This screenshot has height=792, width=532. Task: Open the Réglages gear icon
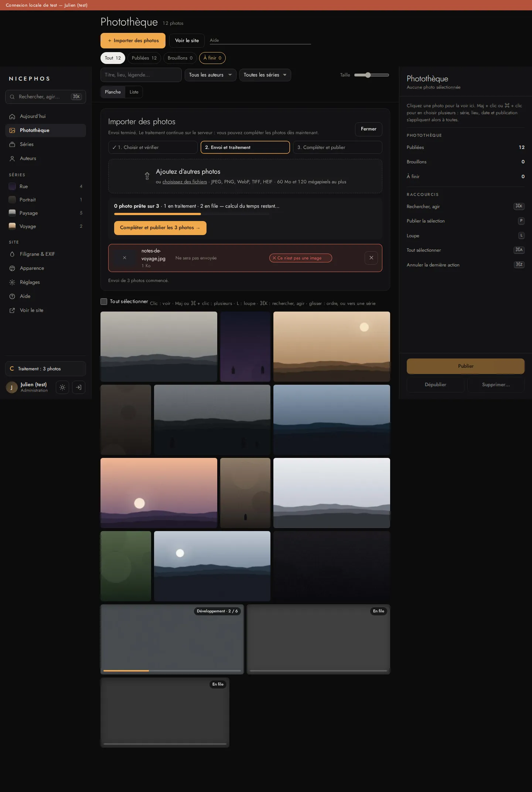point(12,282)
